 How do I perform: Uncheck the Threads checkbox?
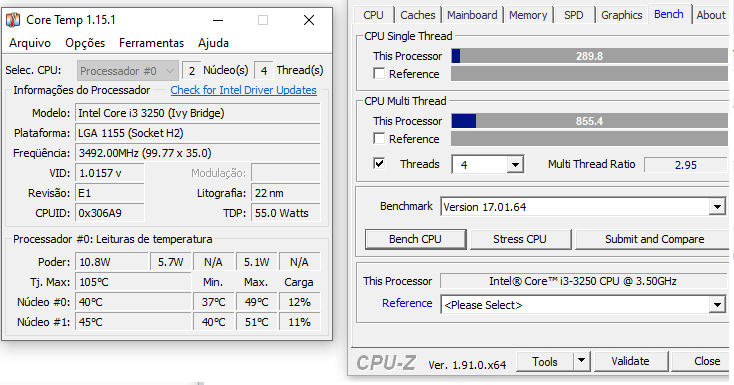[379, 163]
